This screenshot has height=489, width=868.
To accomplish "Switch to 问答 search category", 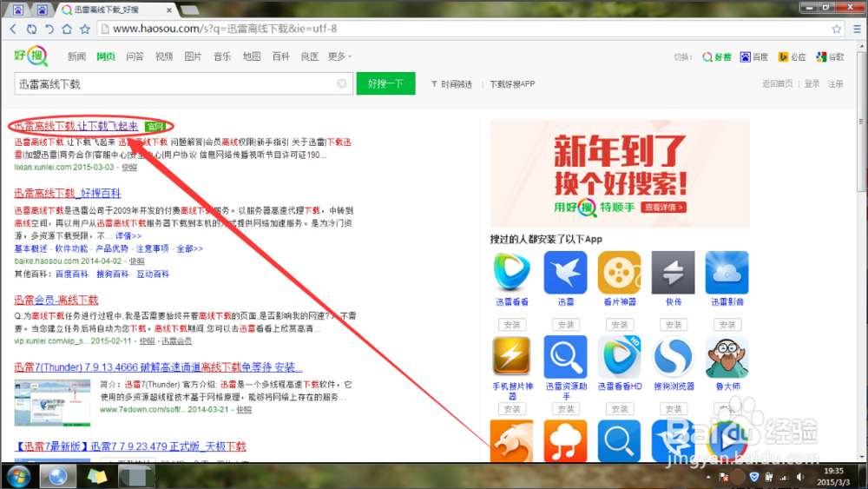I will [135, 56].
